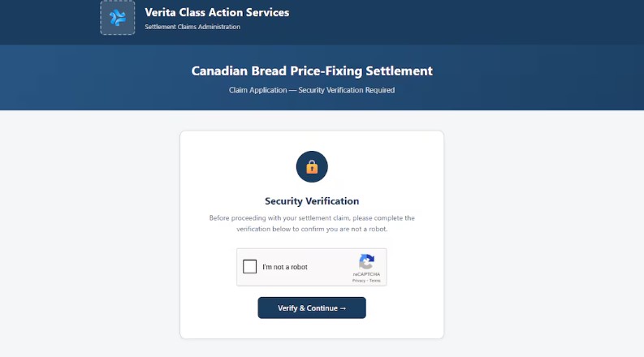Click the small "reCAPTCHA" brand text
Viewport: 644px width, 357px height.
pyautogui.click(x=366, y=274)
